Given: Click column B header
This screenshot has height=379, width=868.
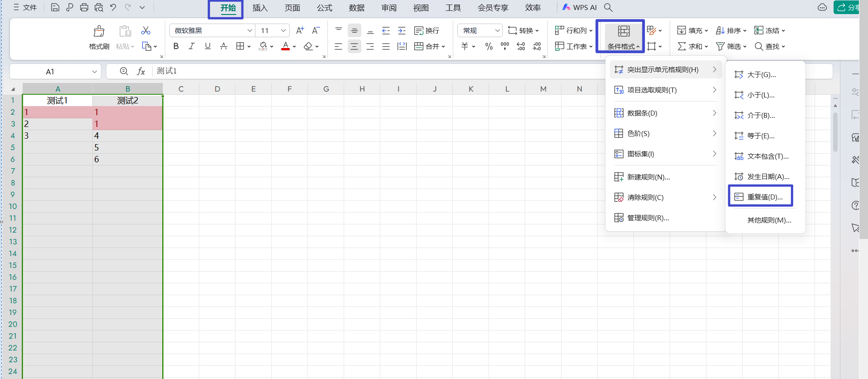Looking at the screenshot, I should 128,89.
